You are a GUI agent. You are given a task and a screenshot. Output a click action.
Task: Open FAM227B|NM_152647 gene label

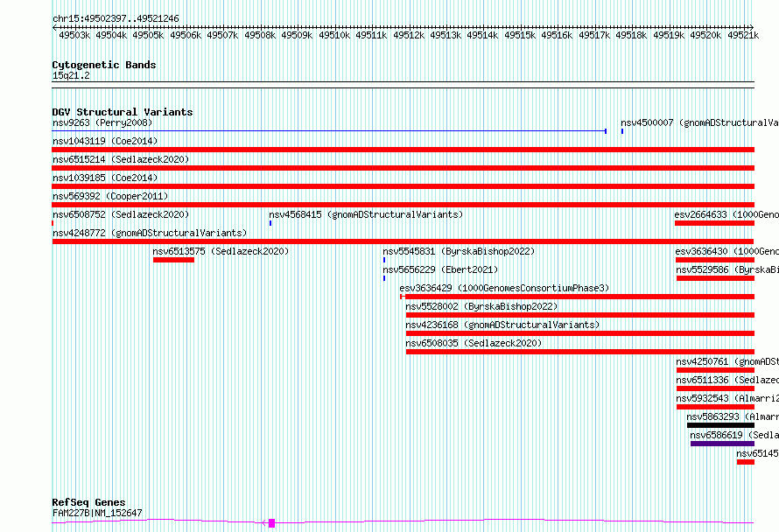(x=97, y=513)
